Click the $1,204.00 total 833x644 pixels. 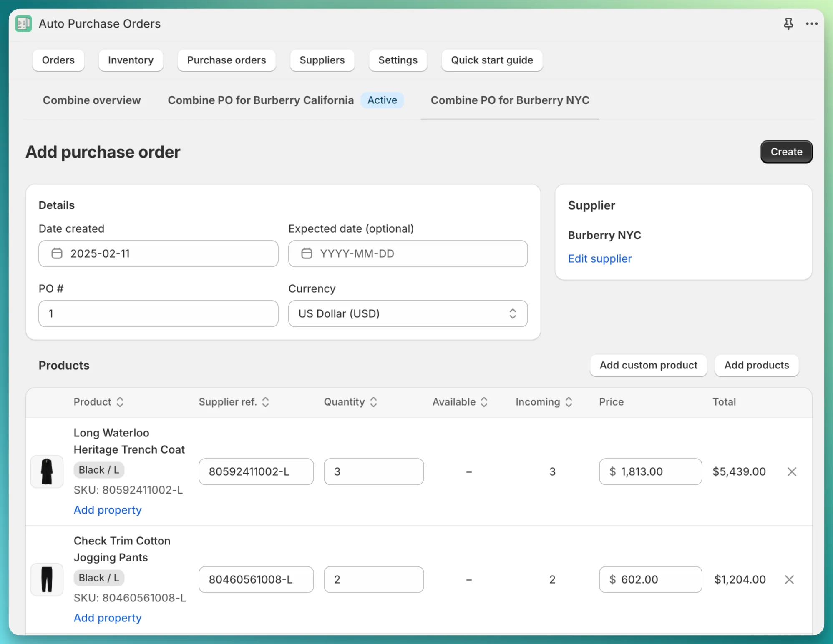point(740,579)
